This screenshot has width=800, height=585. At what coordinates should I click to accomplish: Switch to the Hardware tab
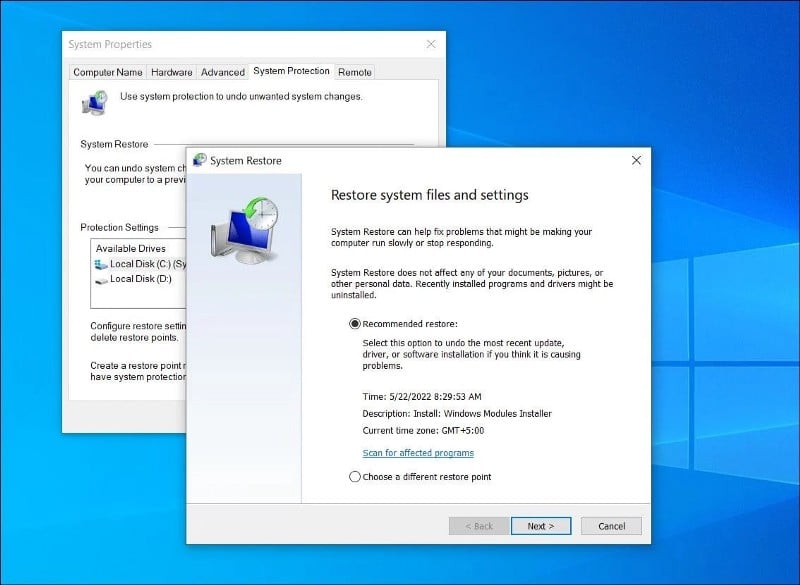171,72
